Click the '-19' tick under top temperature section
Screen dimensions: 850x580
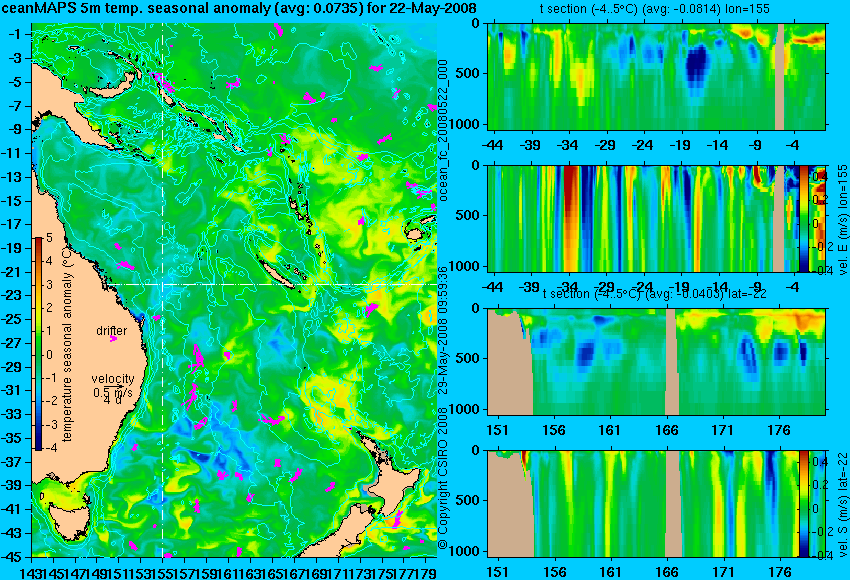pyautogui.click(x=680, y=145)
